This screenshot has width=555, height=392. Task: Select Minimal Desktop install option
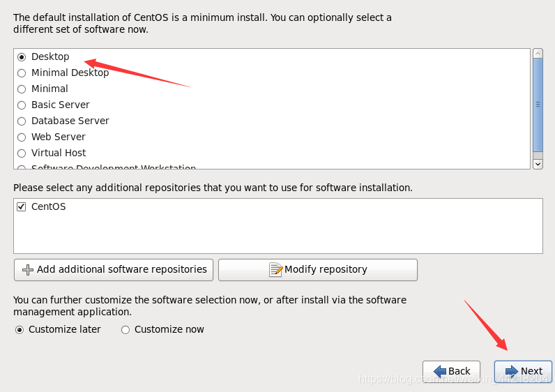tap(22, 73)
